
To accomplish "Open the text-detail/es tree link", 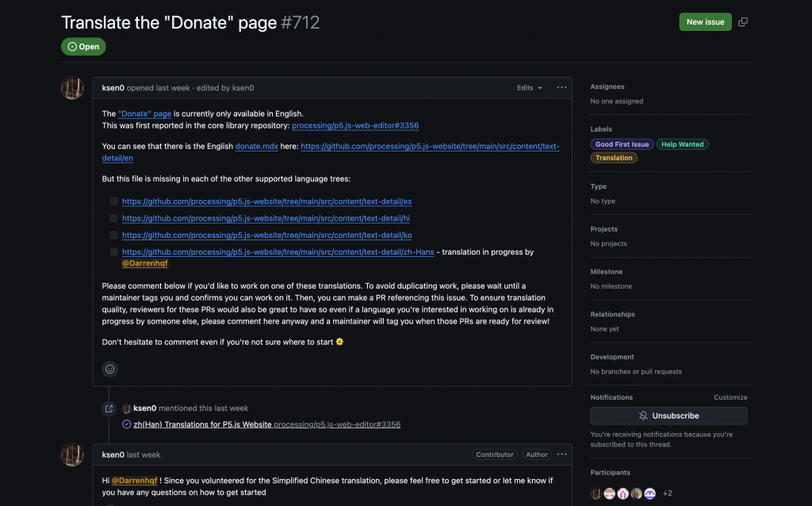I will click(266, 201).
